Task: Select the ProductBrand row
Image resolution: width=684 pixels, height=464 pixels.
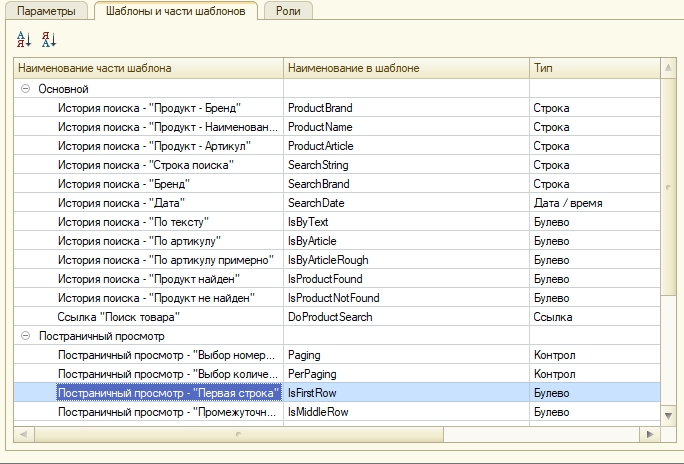Action: pos(320,108)
